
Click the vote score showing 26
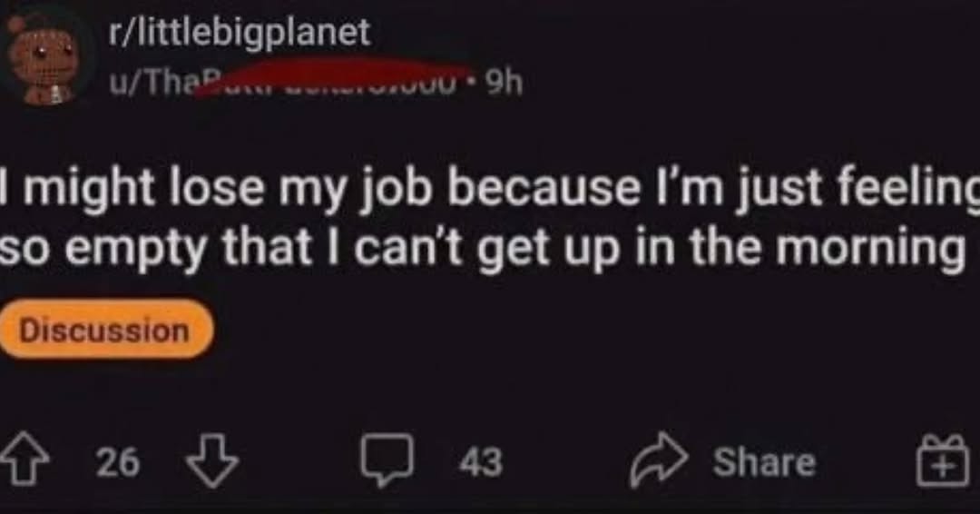pos(117,463)
